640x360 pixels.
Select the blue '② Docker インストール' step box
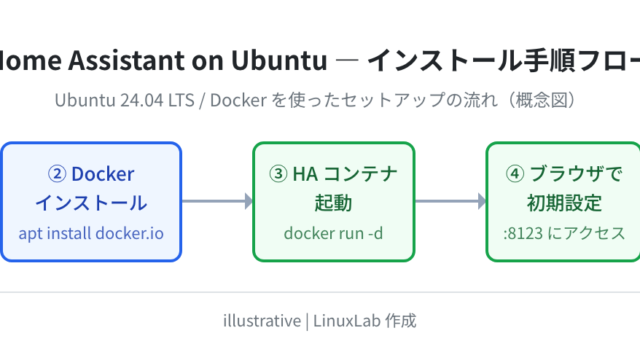pos(91,202)
